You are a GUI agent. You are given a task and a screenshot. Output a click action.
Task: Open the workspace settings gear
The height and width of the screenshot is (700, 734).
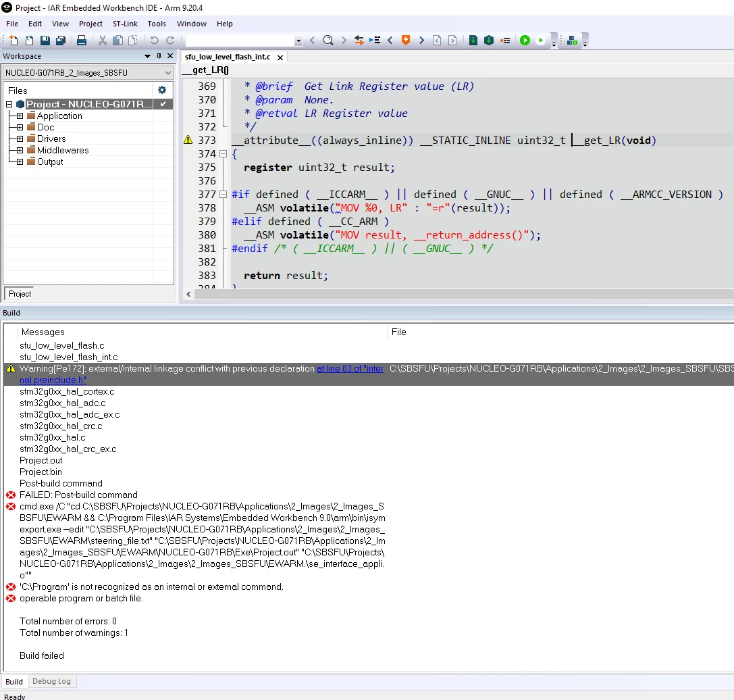tap(162, 90)
